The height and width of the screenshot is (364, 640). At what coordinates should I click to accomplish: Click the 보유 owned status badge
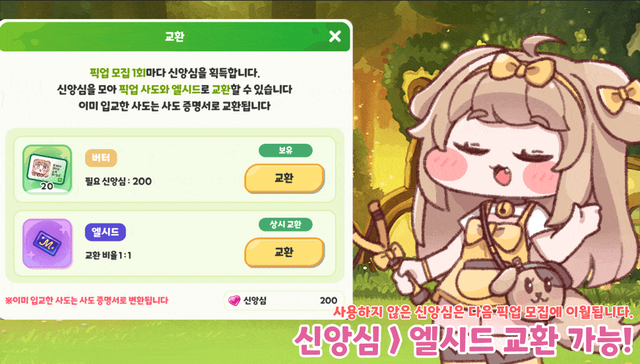[285, 150]
